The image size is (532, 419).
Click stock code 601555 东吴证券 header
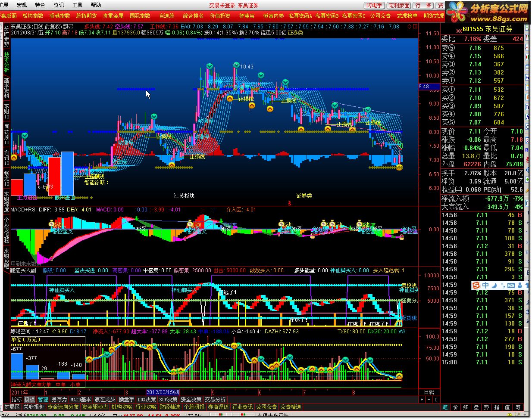pyautogui.click(x=487, y=29)
